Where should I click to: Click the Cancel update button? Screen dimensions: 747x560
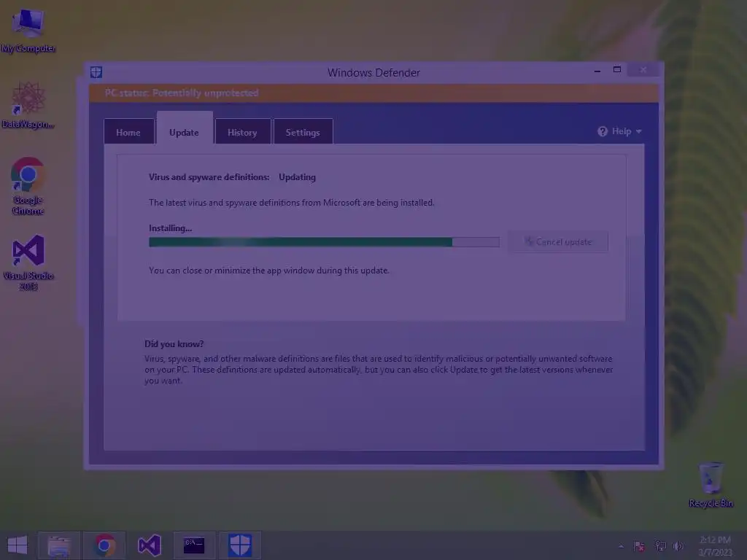(558, 242)
